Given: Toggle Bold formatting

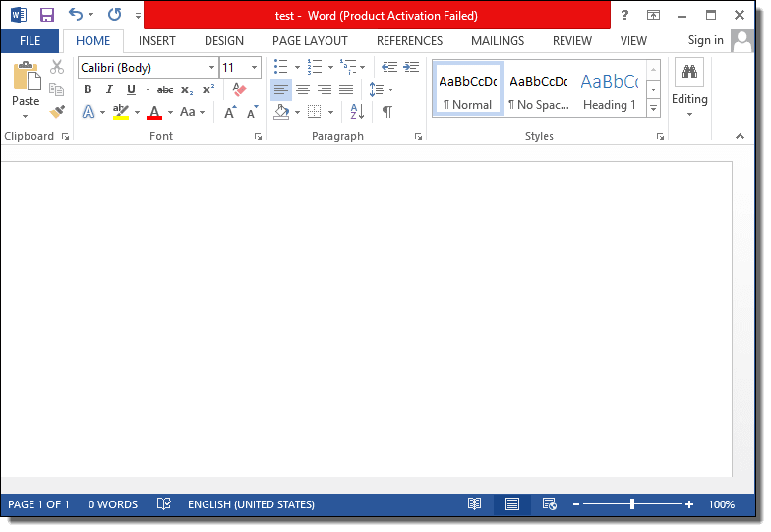Looking at the screenshot, I should [x=88, y=89].
